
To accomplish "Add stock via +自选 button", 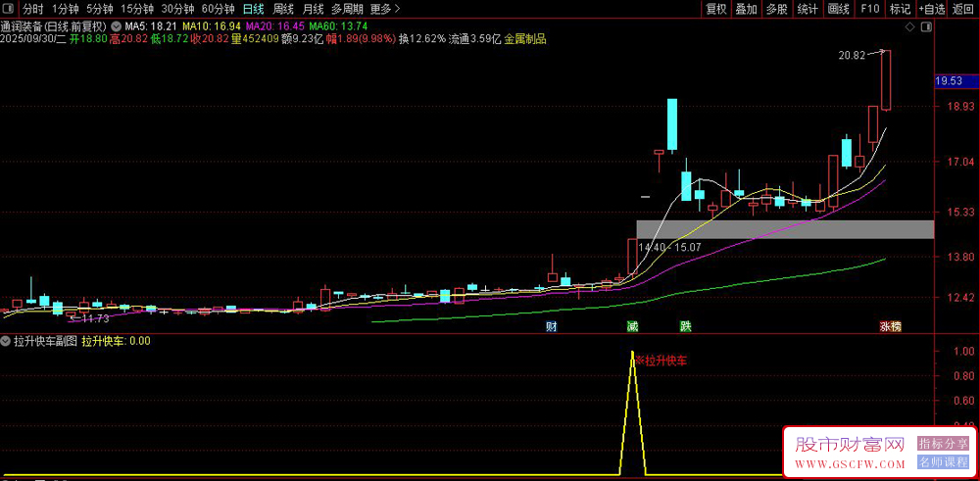I will coord(932,9).
